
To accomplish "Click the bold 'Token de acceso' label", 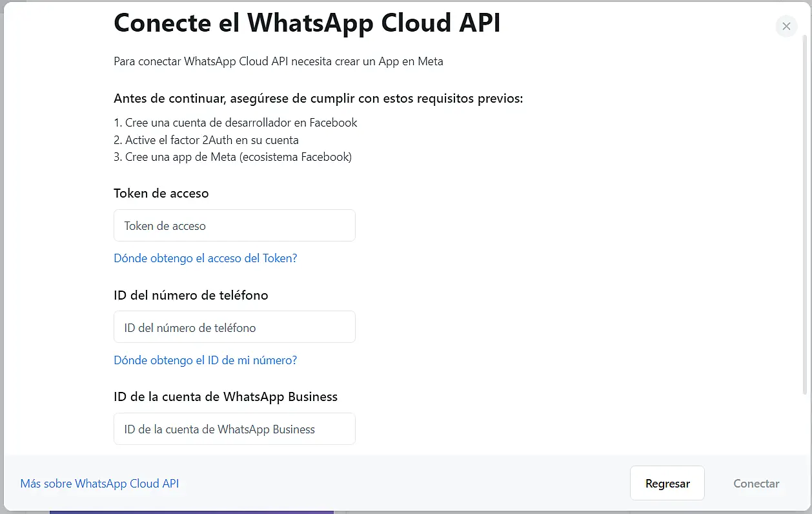I will pos(161,194).
